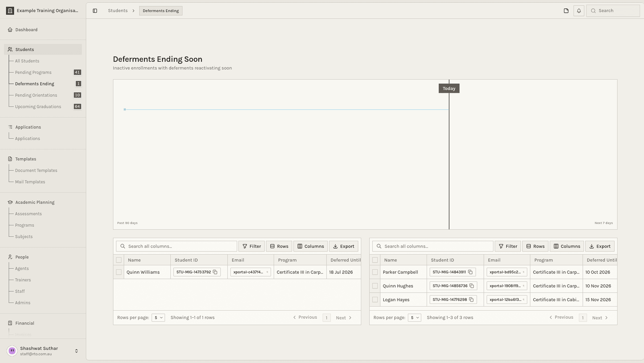Click the Academic Planning cap icon
The width and height of the screenshot is (644, 363).
(10, 202)
